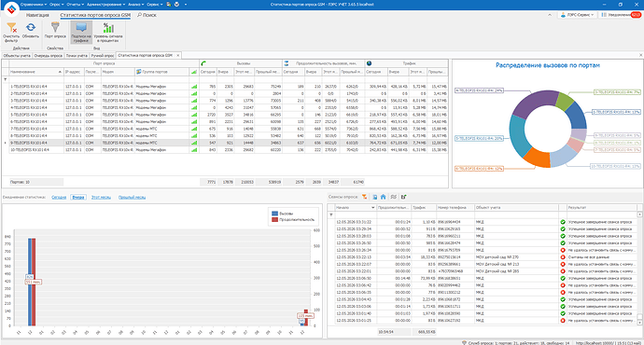This screenshot has height=345, width=644.
Task: Click error icon for session 03:26:34
Action: pos(563,250)
